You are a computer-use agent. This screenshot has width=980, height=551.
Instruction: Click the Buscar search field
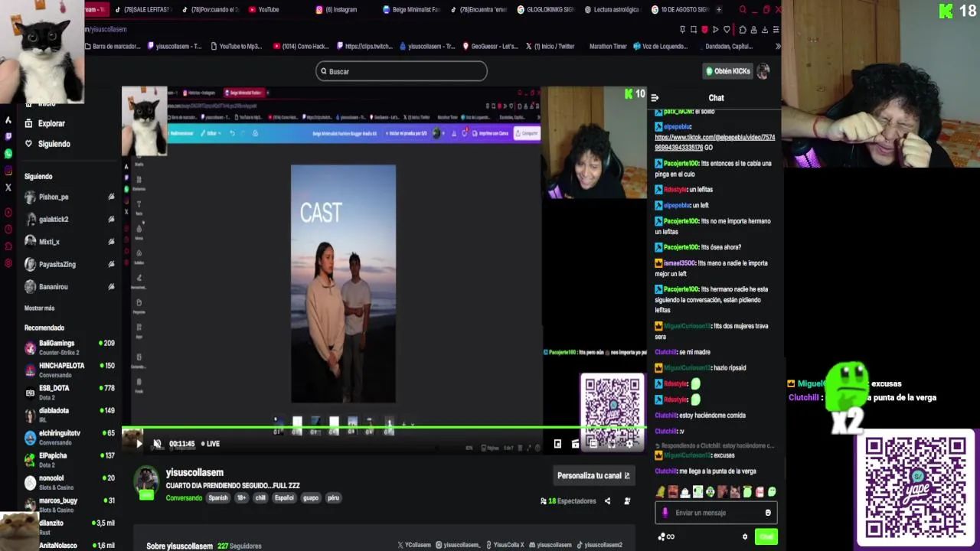[x=401, y=71]
